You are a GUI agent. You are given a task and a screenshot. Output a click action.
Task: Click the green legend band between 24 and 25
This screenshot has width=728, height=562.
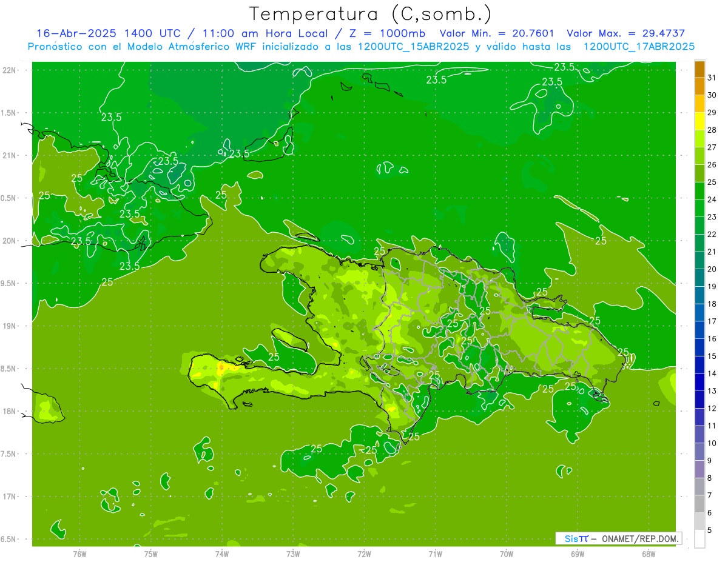pyautogui.click(x=699, y=191)
